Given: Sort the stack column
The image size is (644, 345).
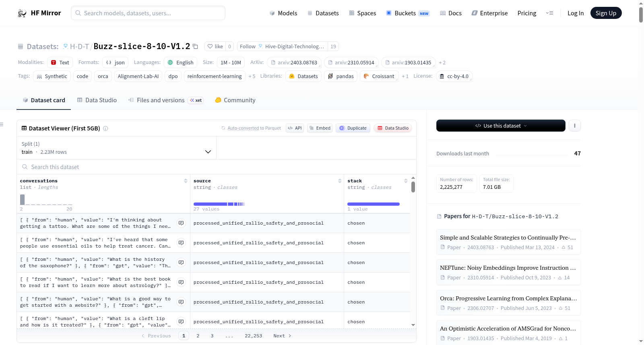Looking at the screenshot, I should coord(406,181).
